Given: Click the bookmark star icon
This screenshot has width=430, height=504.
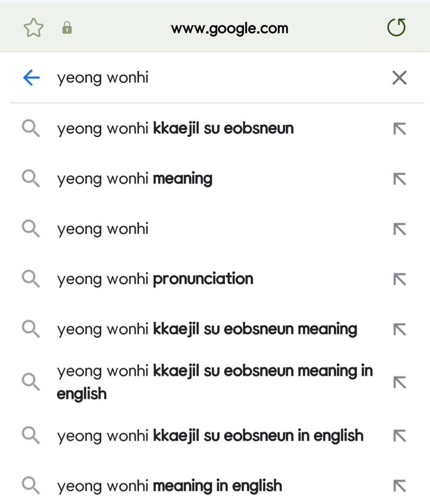Looking at the screenshot, I should [33, 27].
